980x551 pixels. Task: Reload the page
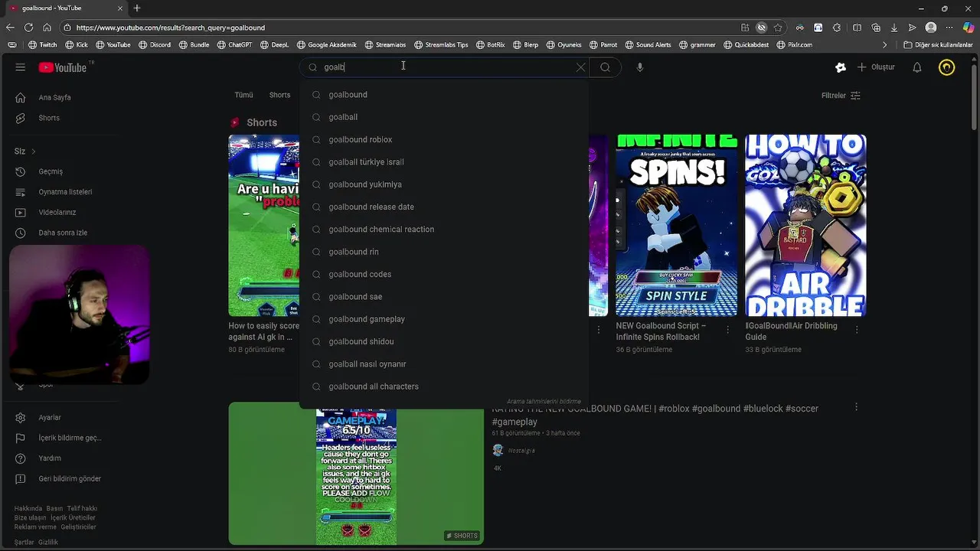28,28
